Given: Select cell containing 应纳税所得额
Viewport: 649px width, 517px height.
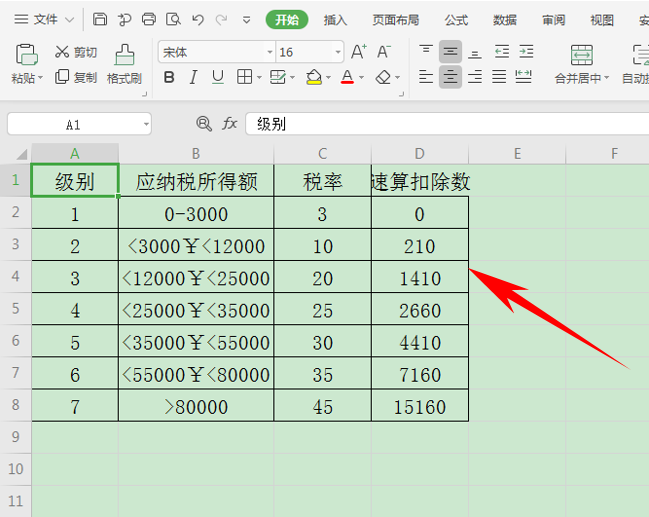Looking at the screenshot, I should click(x=196, y=181).
